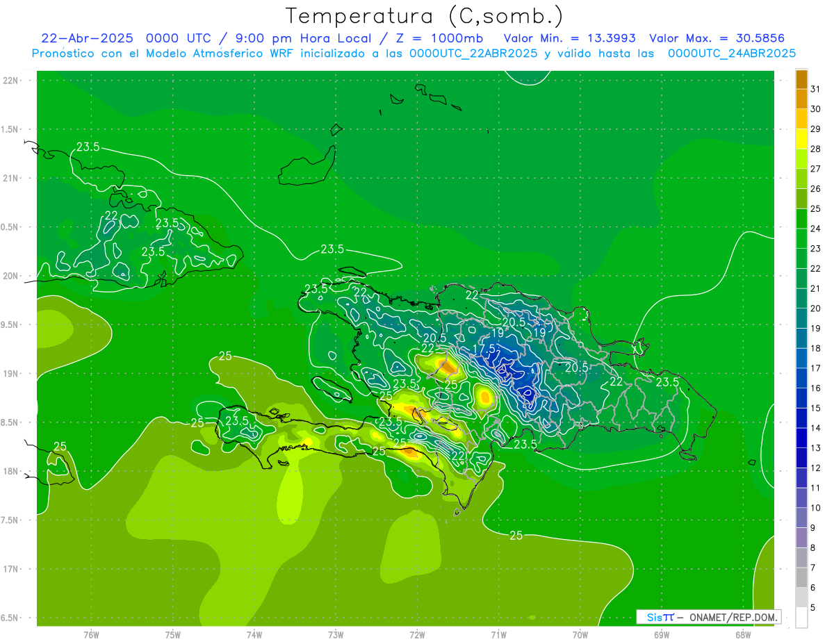Click the '28' legend value

pos(815,149)
